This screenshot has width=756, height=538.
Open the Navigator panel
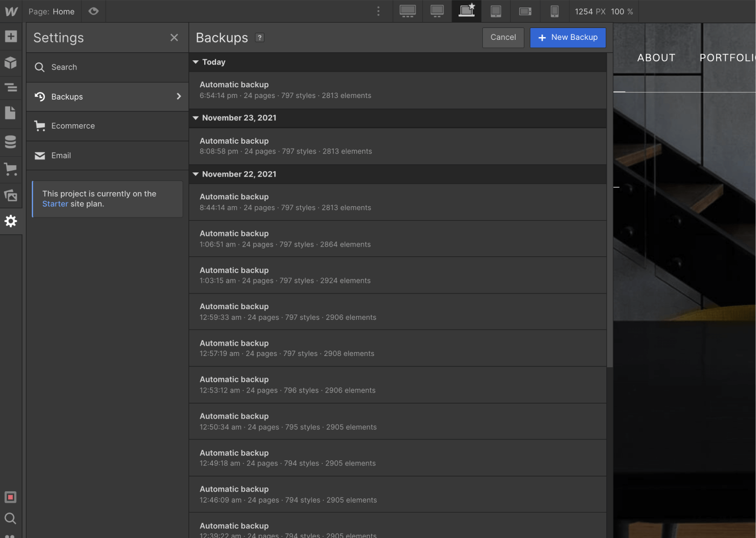[x=11, y=87]
